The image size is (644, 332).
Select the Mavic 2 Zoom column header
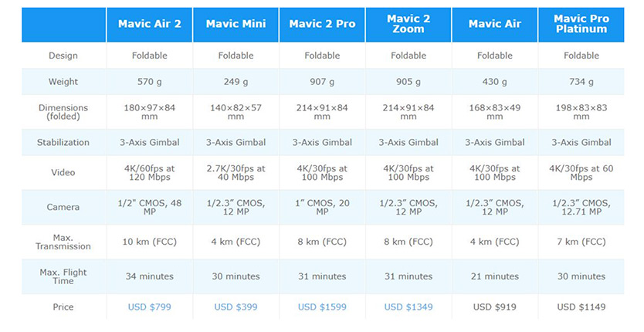408,24
